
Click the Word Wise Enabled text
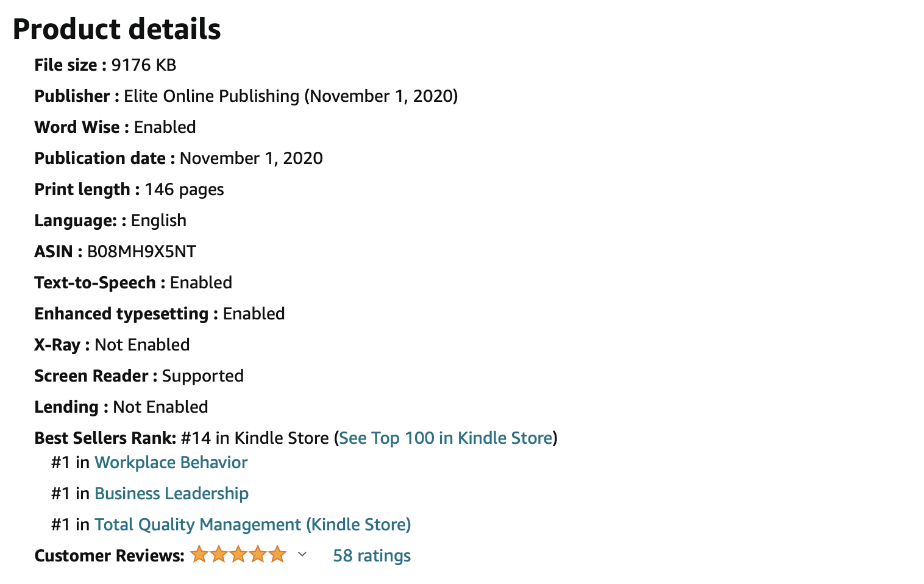point(115,127)
